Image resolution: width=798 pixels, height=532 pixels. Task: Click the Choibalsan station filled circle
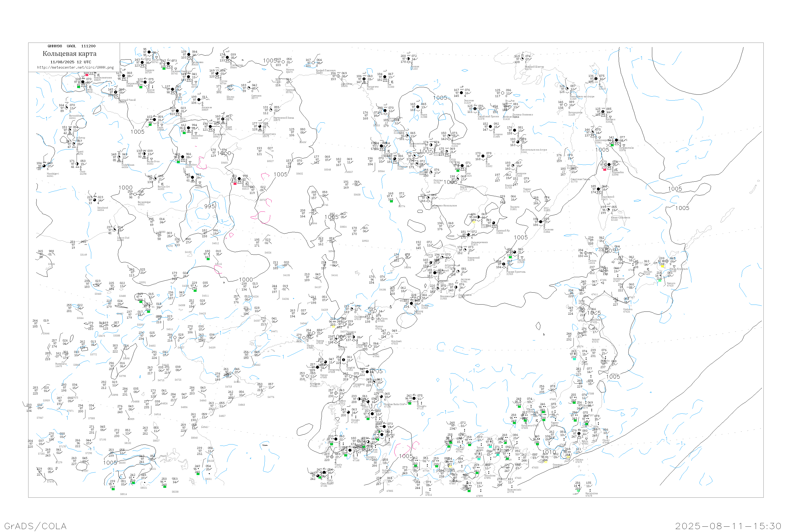[x=182, y=157]
